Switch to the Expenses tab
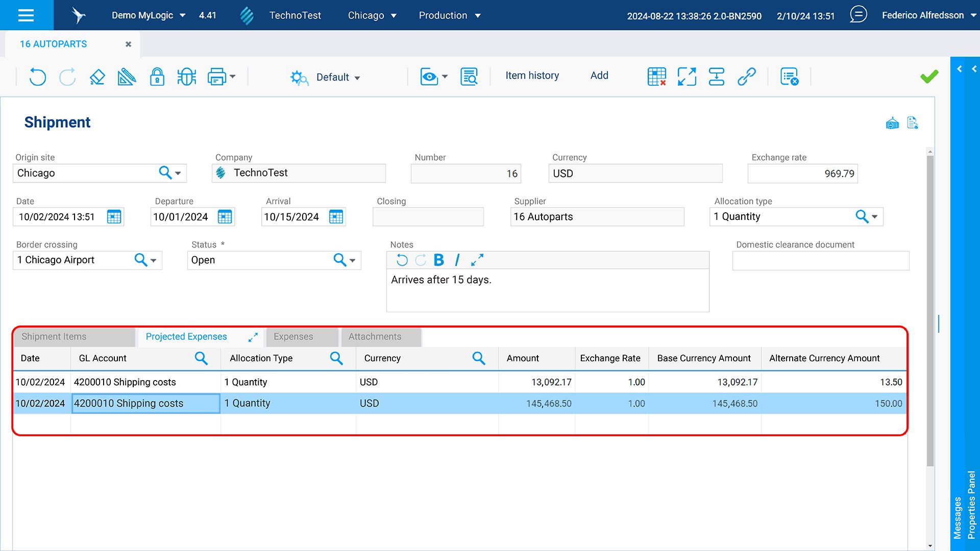The image size is (980, 551). coord(293,337)
